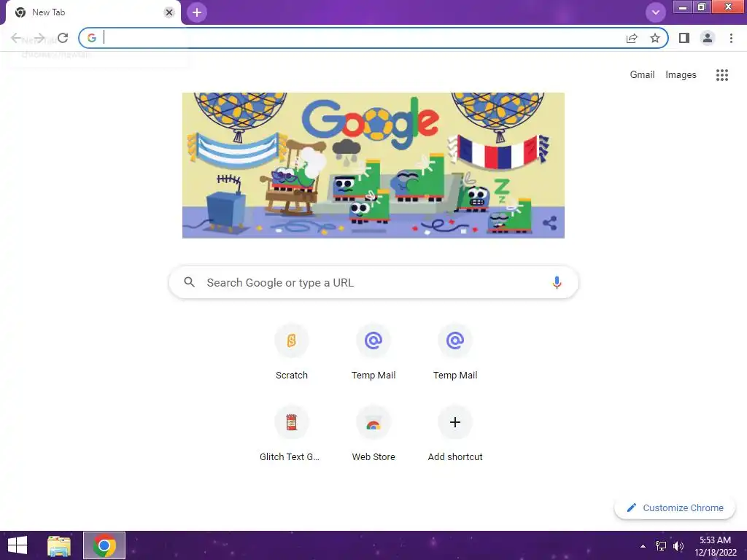Click Customize Chrome button
Image resolution: width=747 pixels, height=560 pixels.
click(x=675, y=508)
